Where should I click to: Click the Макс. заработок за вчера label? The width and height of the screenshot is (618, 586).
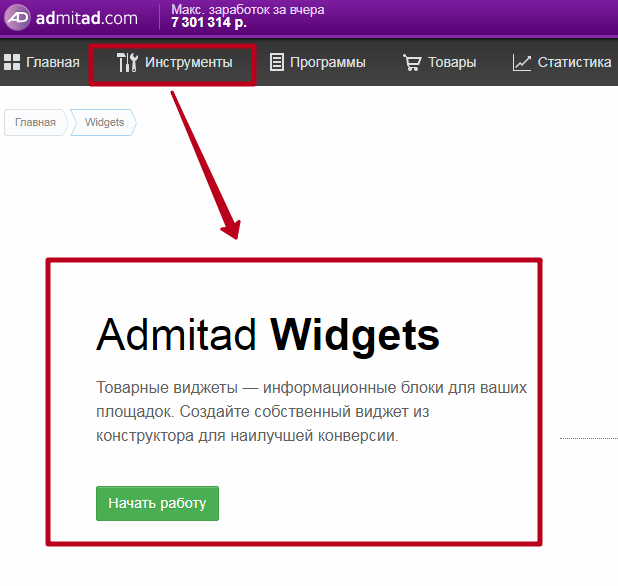(x=248, y=9)
